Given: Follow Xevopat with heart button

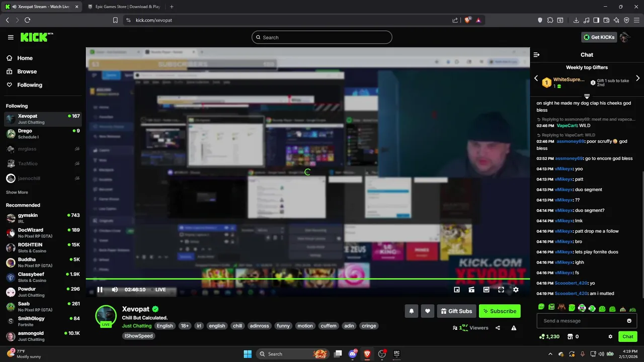Looking at the screenshot, I should tap(427, 311).
